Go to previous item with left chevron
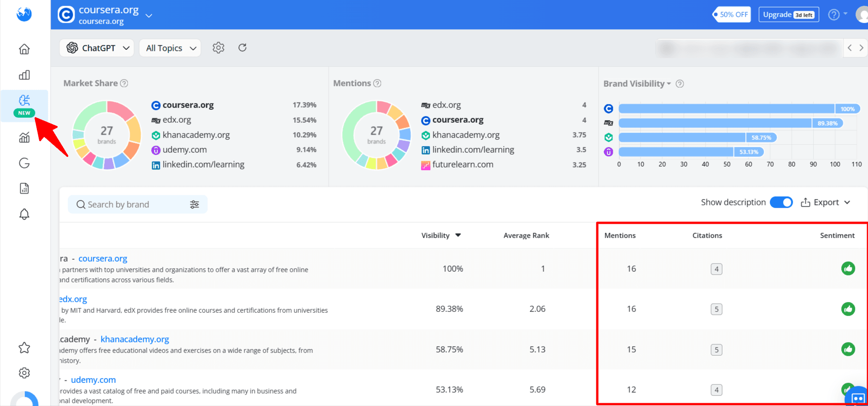 click(850, 48)
